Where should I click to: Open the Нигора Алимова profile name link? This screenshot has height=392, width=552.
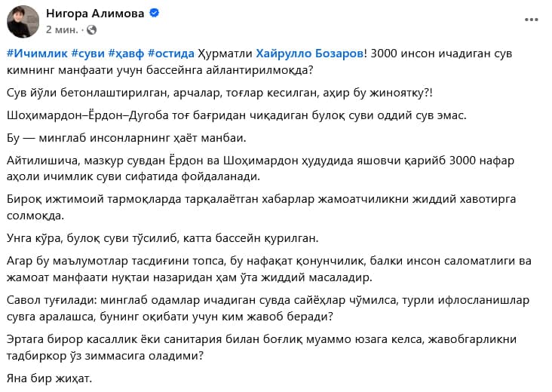[x=95, y=14]
